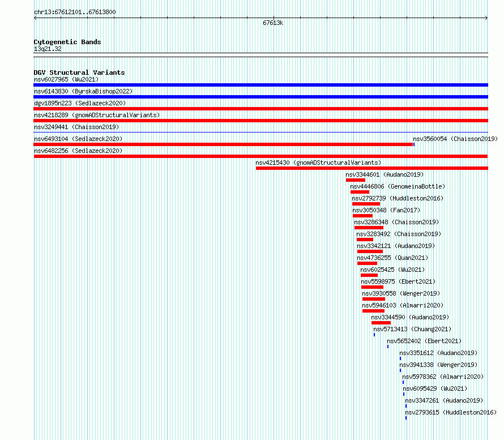
Task: Click the red bar under nsv3930558
Action: tap(374, 299)
